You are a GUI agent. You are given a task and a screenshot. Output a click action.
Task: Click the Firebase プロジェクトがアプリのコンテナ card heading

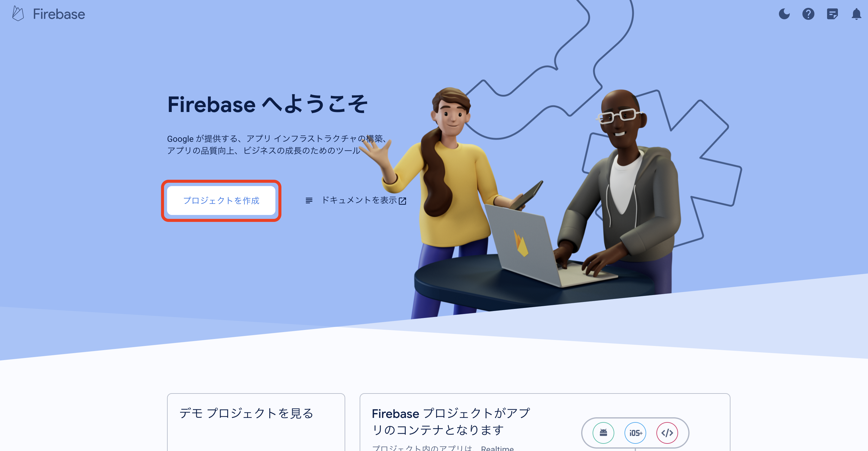pos(451,421)
